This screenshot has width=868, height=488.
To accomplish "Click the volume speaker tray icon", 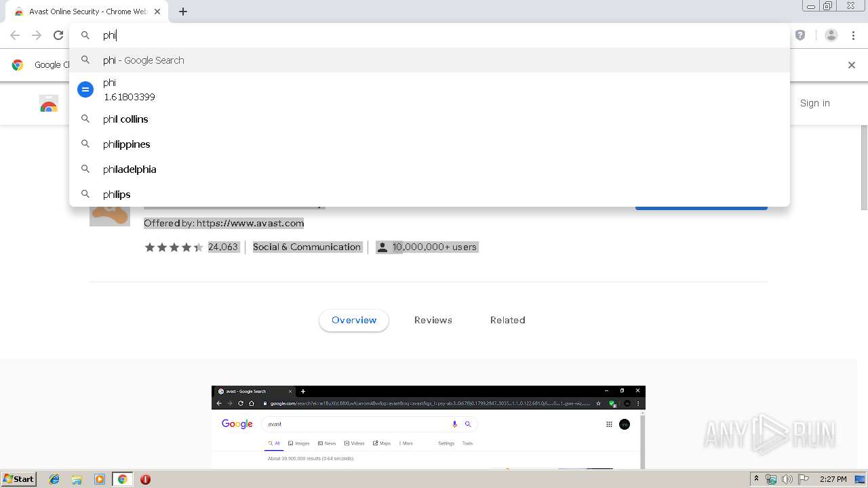I will click(x=787, y=479).
